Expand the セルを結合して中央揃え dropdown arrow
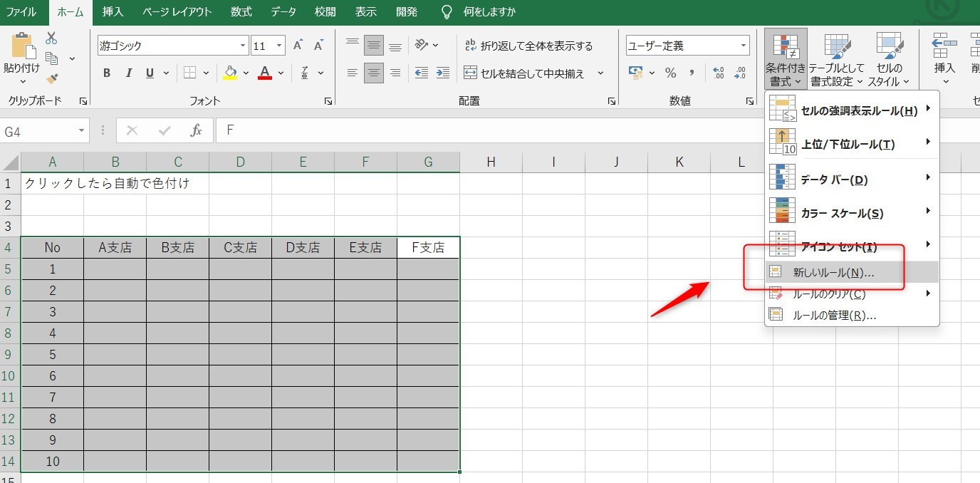The image size is (980, 483). [x=600, y=73]
